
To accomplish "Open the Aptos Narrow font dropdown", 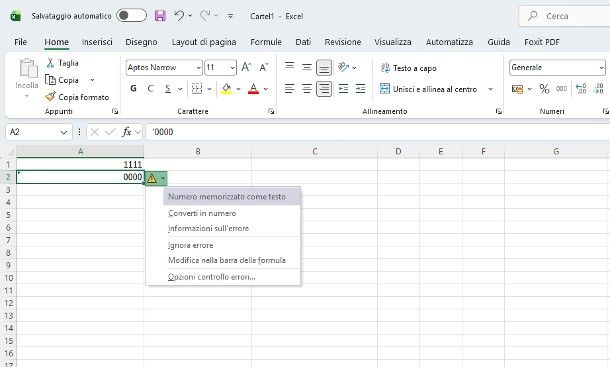I will [x=198, y=68].
